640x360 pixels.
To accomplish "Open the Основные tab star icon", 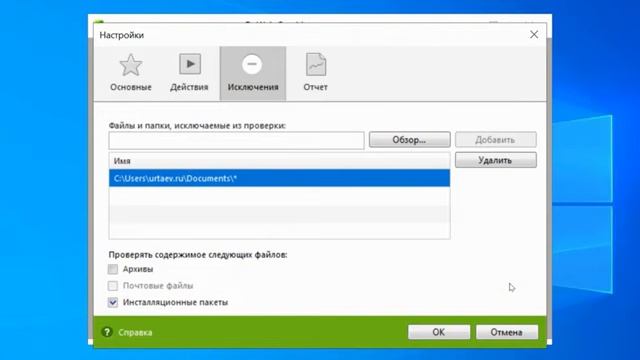I will (x=131, y=65).
